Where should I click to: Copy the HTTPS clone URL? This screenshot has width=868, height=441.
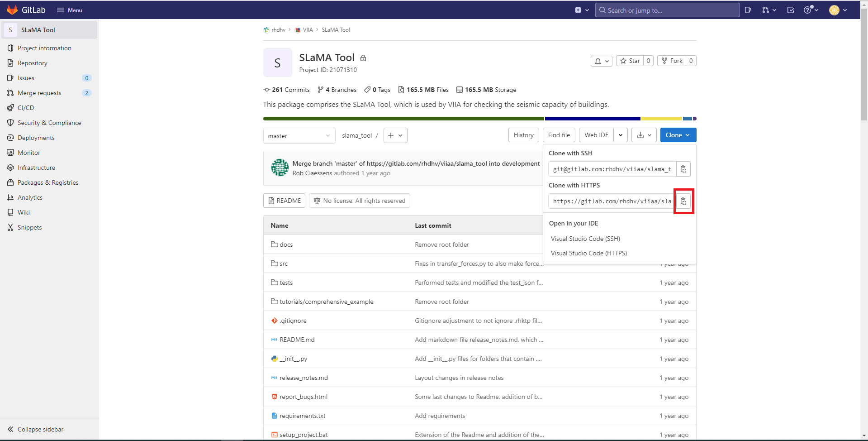coord(683,201)
